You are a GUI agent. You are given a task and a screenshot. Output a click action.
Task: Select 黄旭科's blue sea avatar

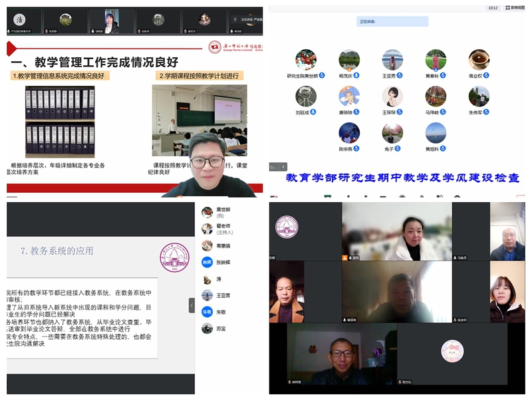coord(436,133)
